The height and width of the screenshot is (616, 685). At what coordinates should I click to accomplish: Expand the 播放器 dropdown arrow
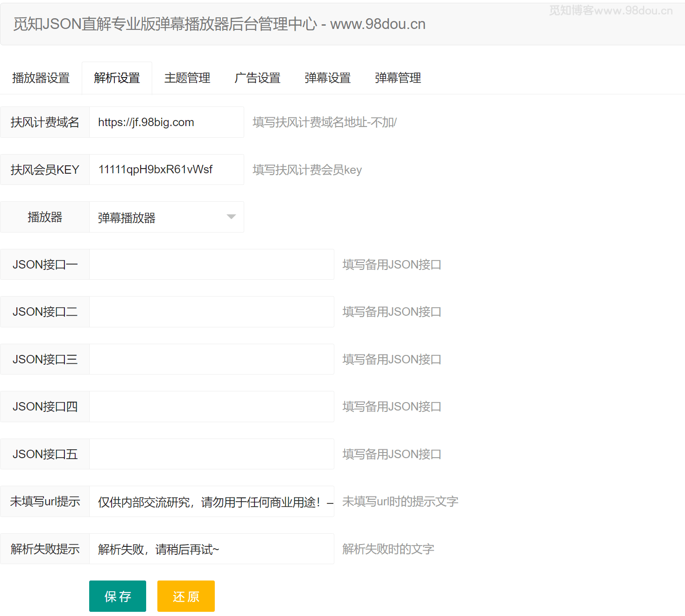click(x=231, y=217)
